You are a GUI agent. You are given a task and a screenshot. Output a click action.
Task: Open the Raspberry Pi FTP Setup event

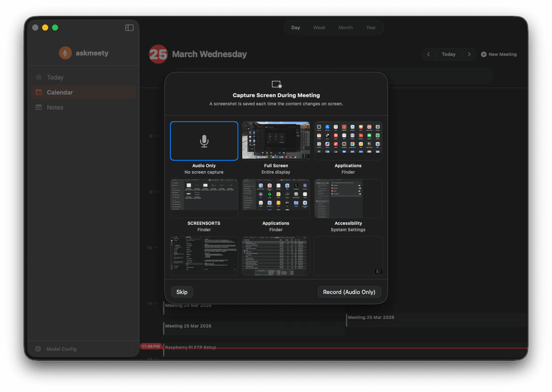(191, 347)
